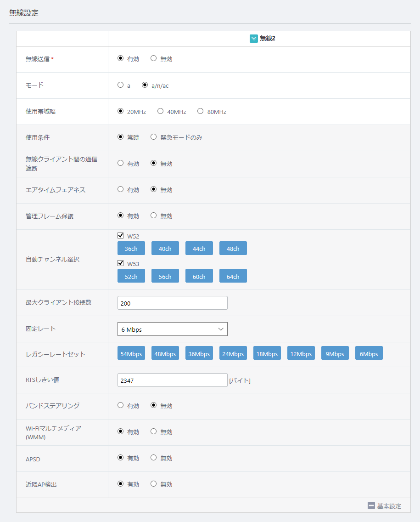Viewport: 420px width, 522px height.
Task: Click the RTSしきい値 input field
Action: (172, 380)
